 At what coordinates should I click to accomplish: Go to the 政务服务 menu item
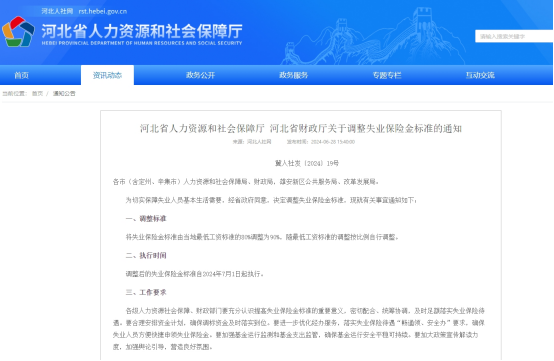[293, 75]
